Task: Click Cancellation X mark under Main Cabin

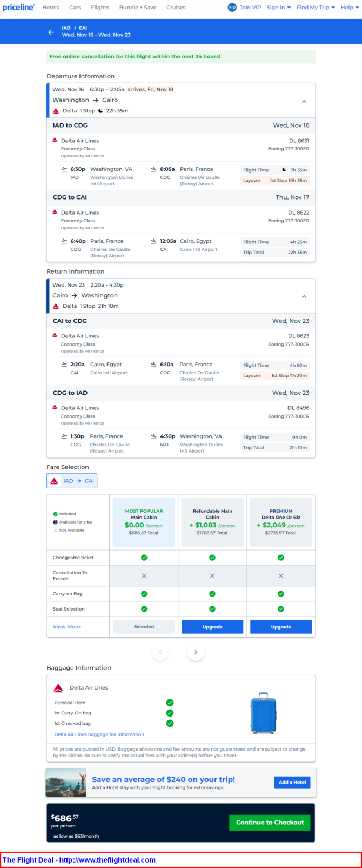Action: [144, 576]
